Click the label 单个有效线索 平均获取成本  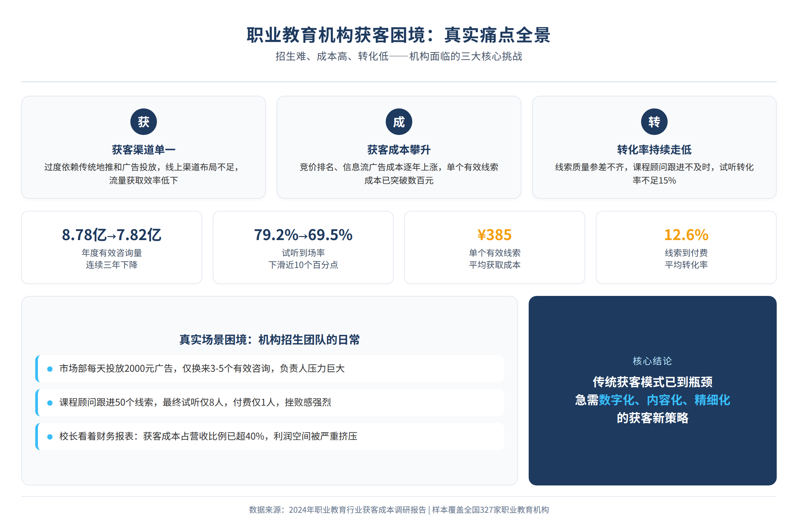click(x=495, y=259)
